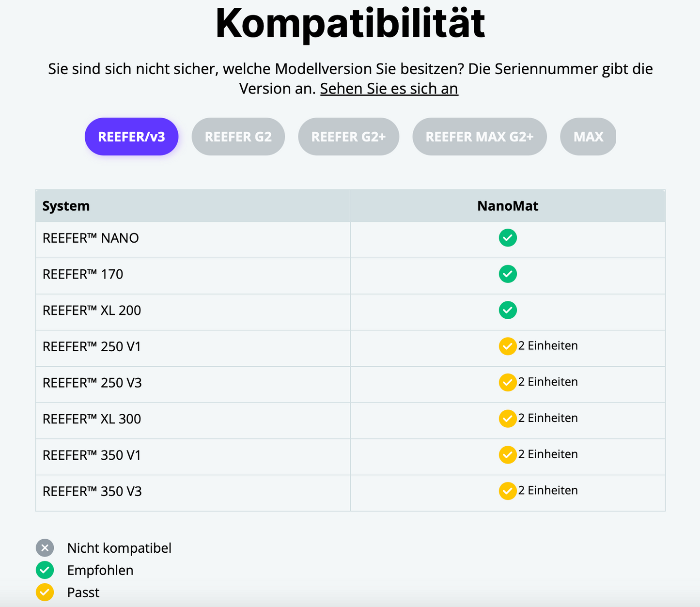Select the REEFER/v3 tab

coord(131,137)
